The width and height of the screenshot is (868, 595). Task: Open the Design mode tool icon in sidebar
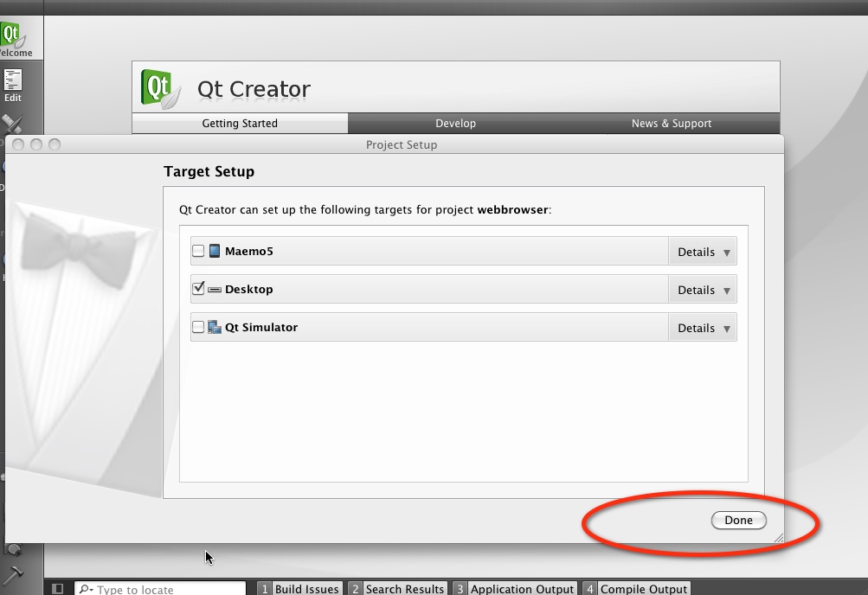click(x=12, y=124)
